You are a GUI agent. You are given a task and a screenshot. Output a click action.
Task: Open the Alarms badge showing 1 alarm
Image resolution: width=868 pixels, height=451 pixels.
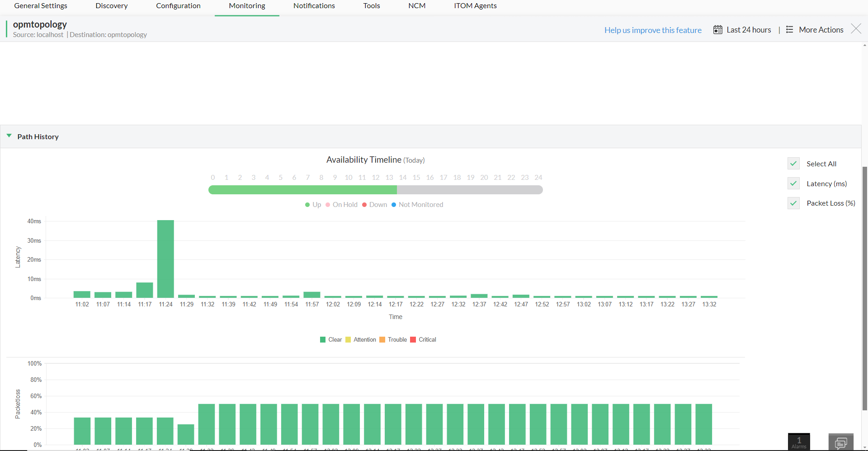pyautogui.click(x=798, y=442)
